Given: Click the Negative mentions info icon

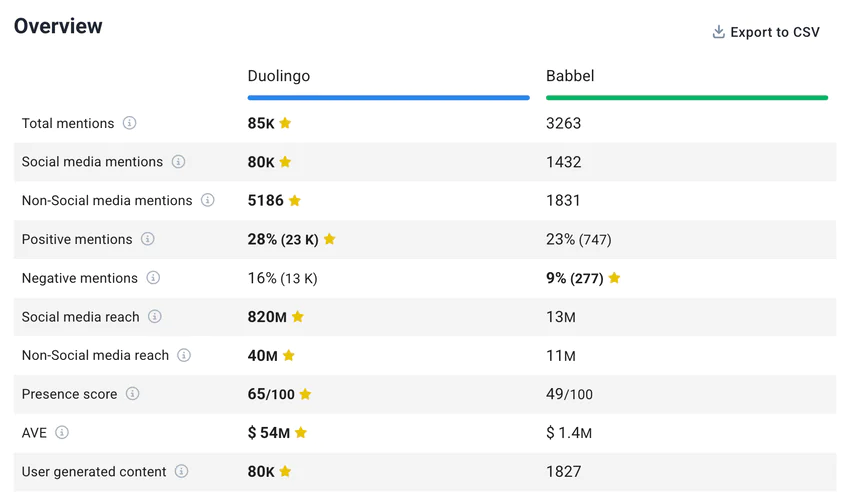Looking at the screenshot, I should 153,278.
